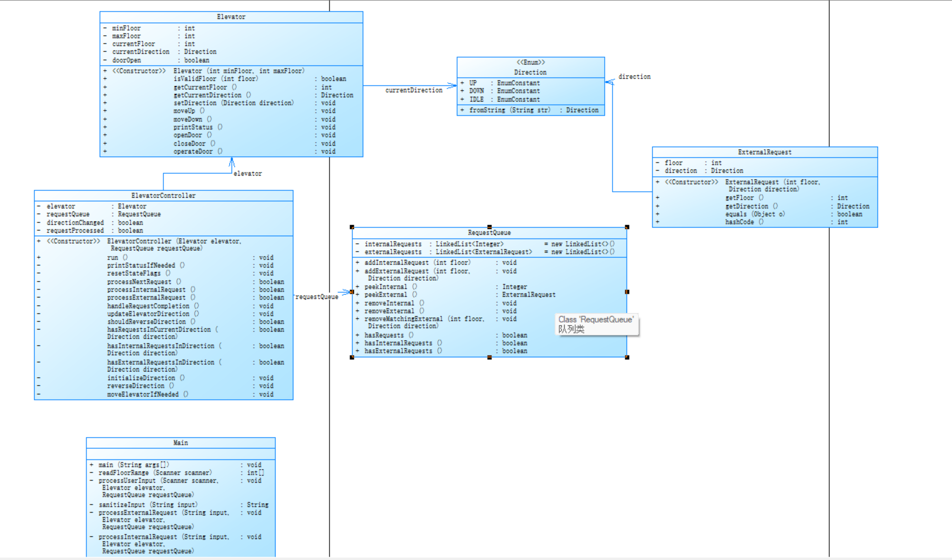Click the ElevatorController class title
The width and height of the screenshot is (952, 560).
click(x=163, y=195)
